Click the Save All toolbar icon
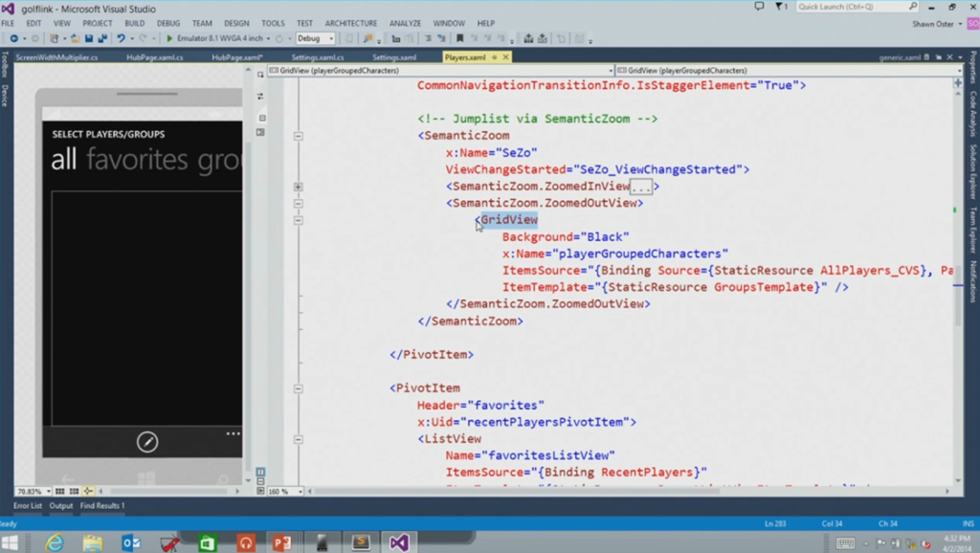This screenshot has height=553, width=980. [102, 38]
